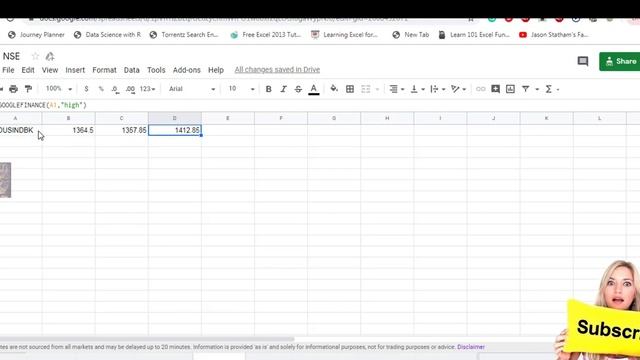
Task: Open the zoom 100% dropdown
Action: click(x=59, y=89)
